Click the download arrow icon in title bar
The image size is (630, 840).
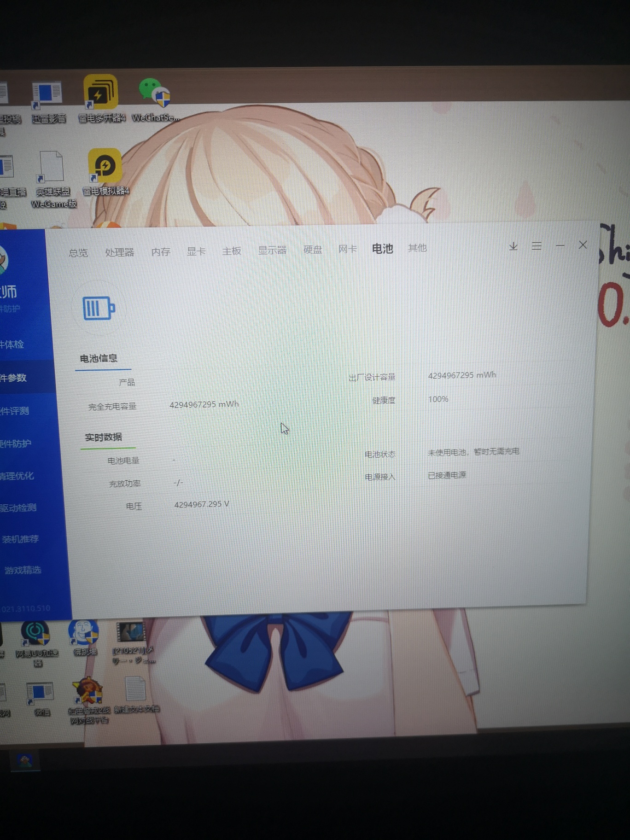click(x=513, y=246)
